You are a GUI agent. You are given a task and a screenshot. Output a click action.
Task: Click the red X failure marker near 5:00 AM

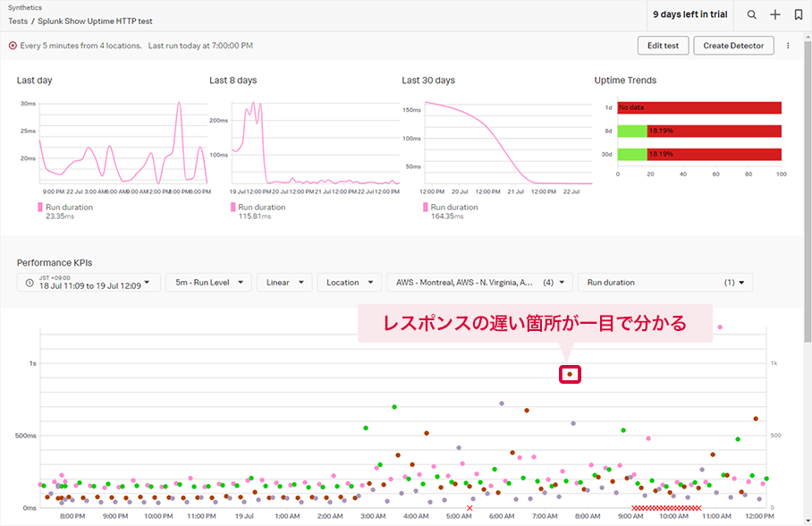[x=469, y=508]
